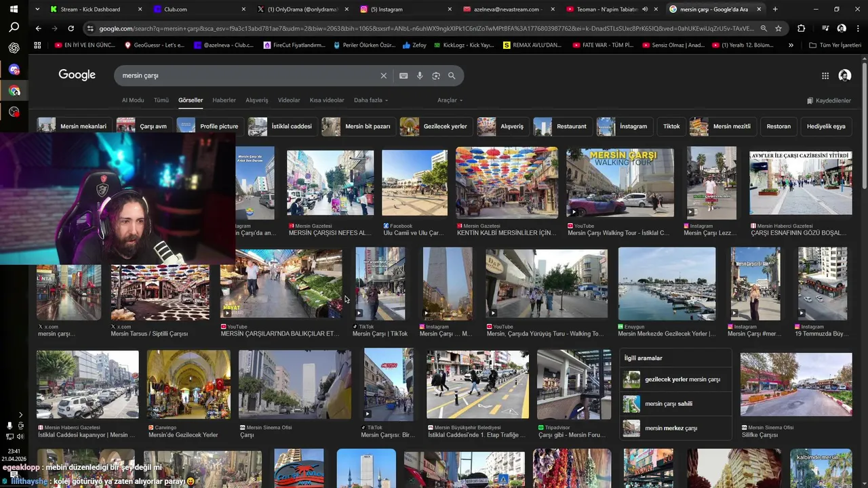The width and height of the screenshot is (868, 488).
Task: Select Çarşı avm filter chip
Action: (144, 126)
